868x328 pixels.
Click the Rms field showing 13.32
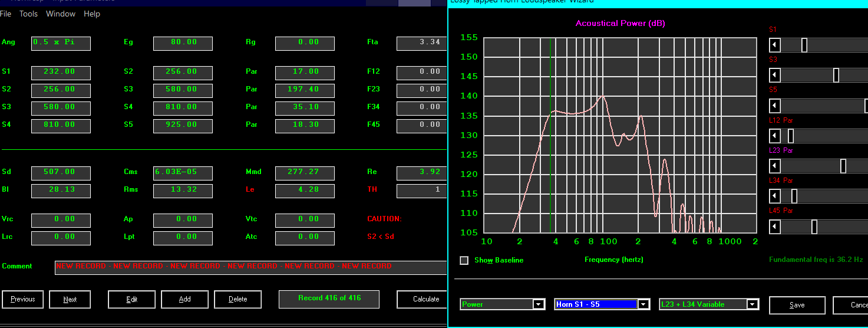[x=183, y=191]
